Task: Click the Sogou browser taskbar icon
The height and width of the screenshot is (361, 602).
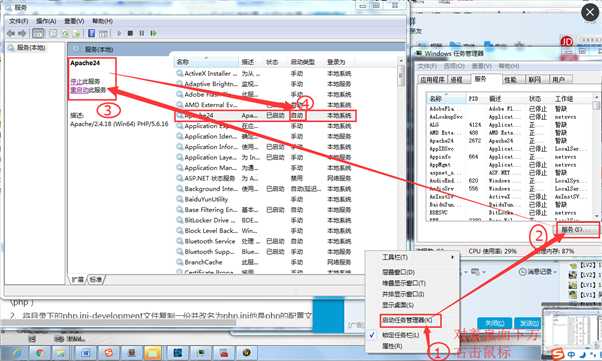Action: tap(108, 353)
